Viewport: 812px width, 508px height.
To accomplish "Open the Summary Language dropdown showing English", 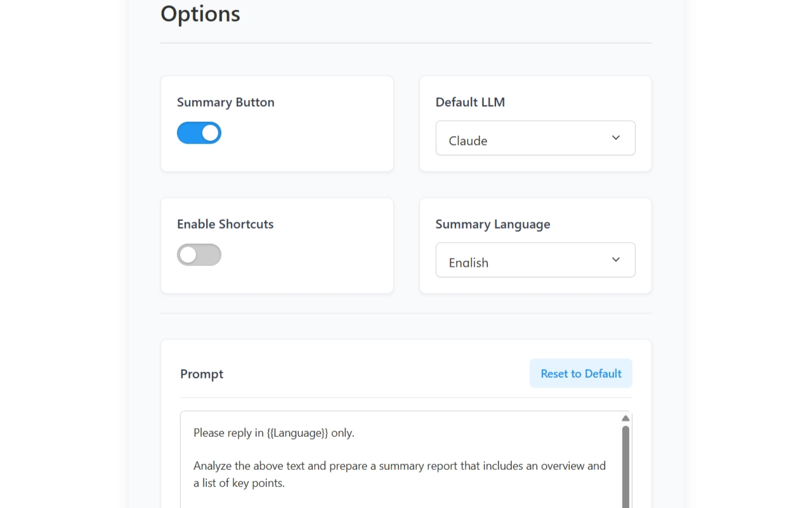I will 535,260.
